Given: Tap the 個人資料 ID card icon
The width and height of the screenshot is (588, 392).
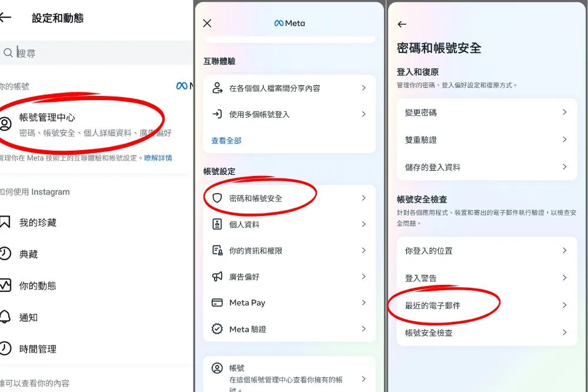Looking at the screenshot, I should point(217,224).
